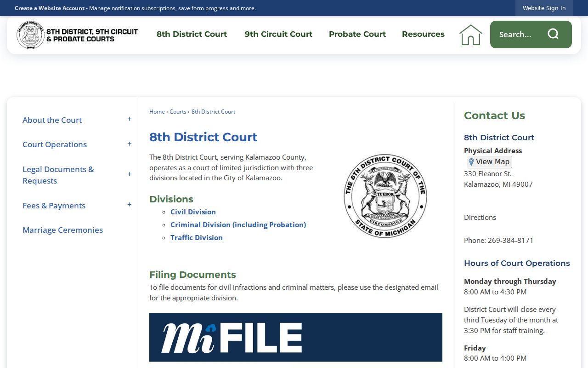
Task: Open Criminal Division (including Probation) link
Action: pyautogui.click(x=238, y=224)
